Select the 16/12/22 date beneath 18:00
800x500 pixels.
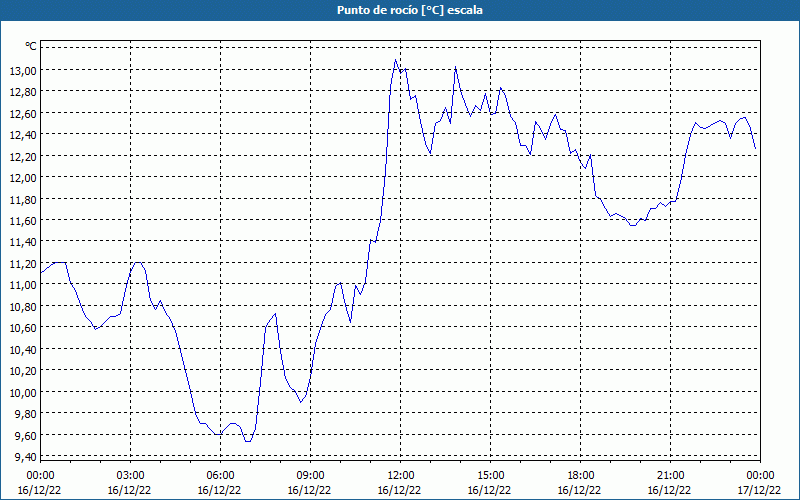click(x=579, y=490)
